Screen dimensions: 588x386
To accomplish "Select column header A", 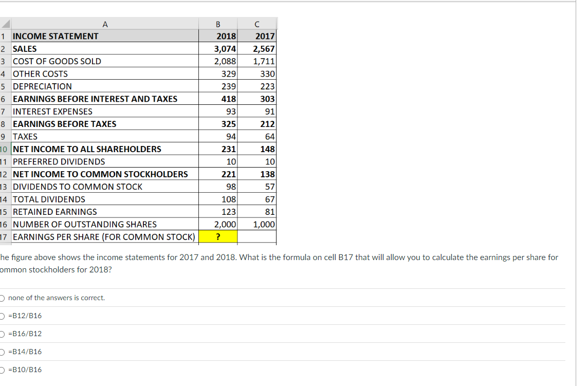I will [x=105, y=23].
